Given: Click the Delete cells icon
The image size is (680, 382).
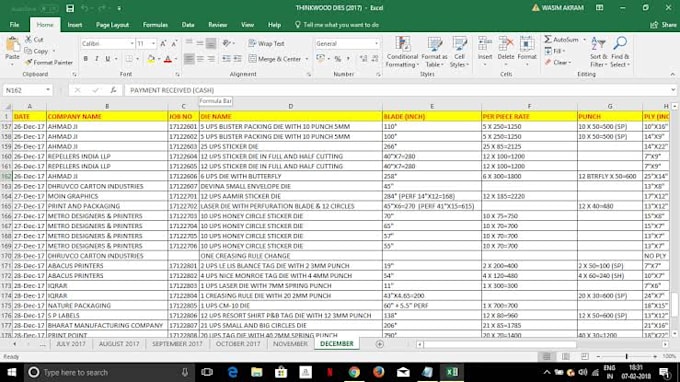Looking at the screenshot, I should [506, 44].
